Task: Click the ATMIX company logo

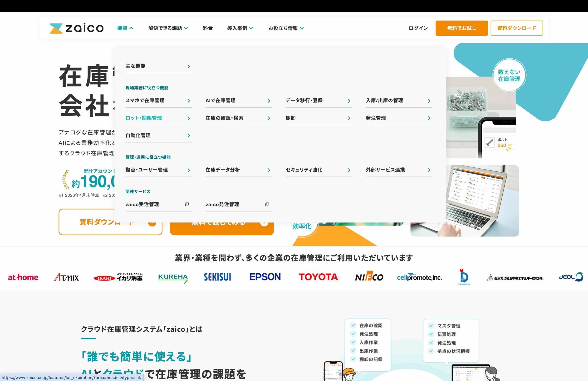Action: point(66,277)
